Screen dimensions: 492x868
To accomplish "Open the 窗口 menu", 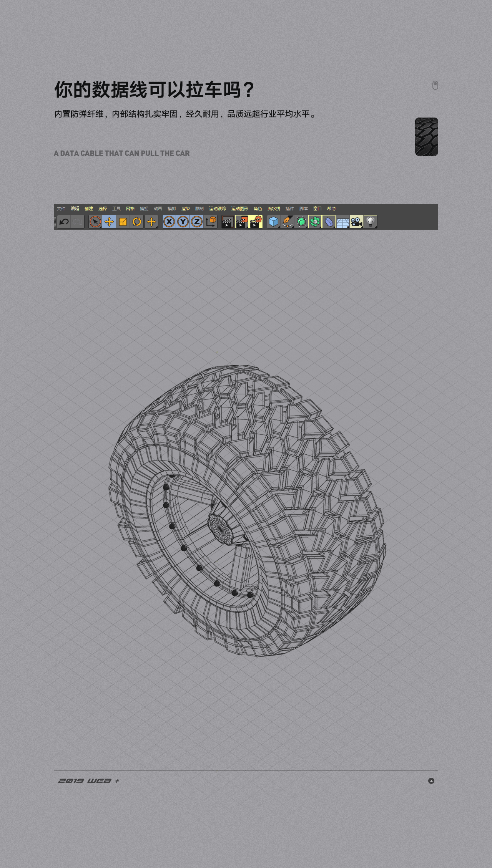I will [317, 209].
